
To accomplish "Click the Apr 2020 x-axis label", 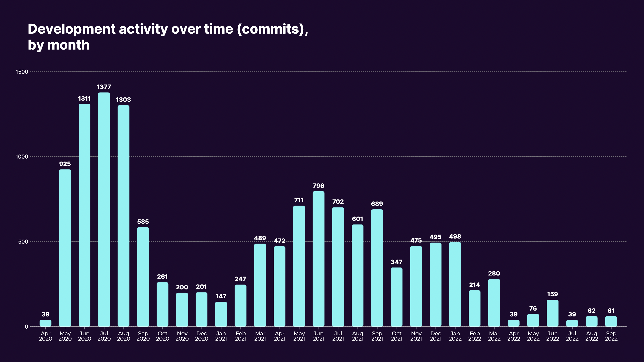I will pyautogui.click(x=45, y=336).
